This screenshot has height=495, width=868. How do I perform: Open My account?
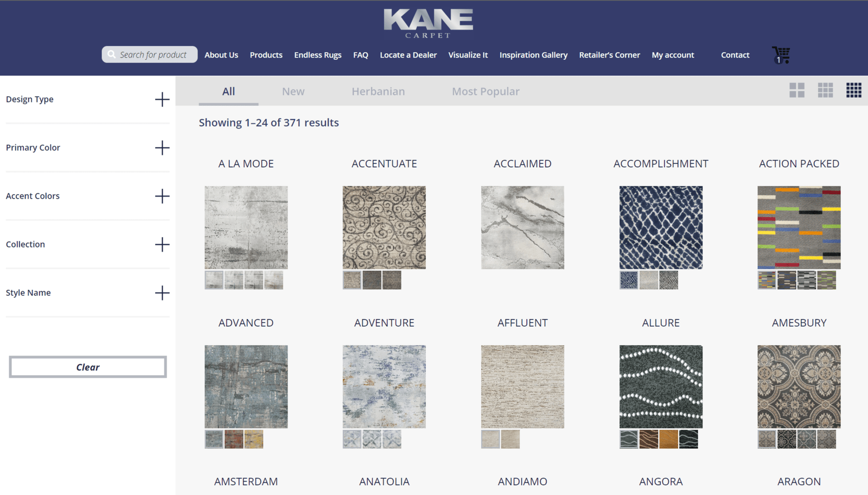click(673, 55)
